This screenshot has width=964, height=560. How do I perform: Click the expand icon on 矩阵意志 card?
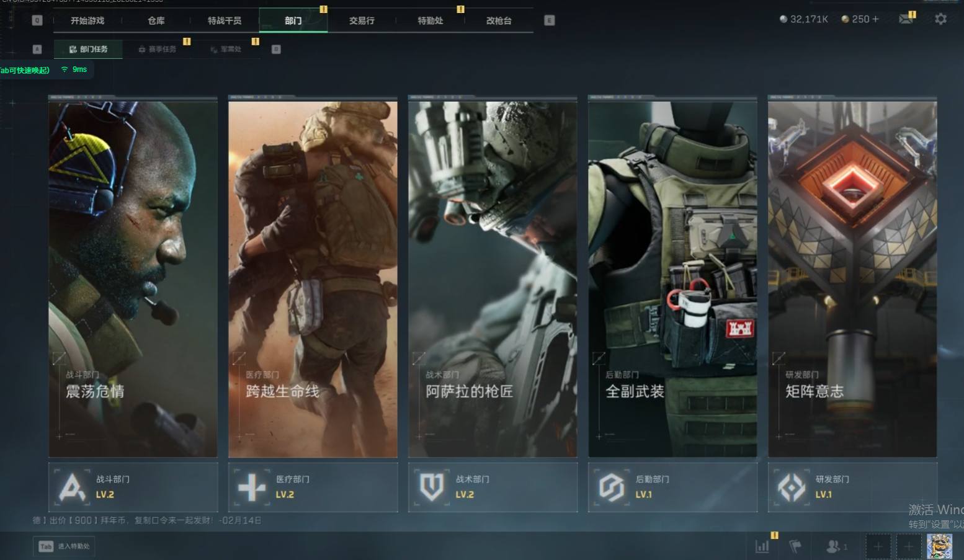pos(779,358)
